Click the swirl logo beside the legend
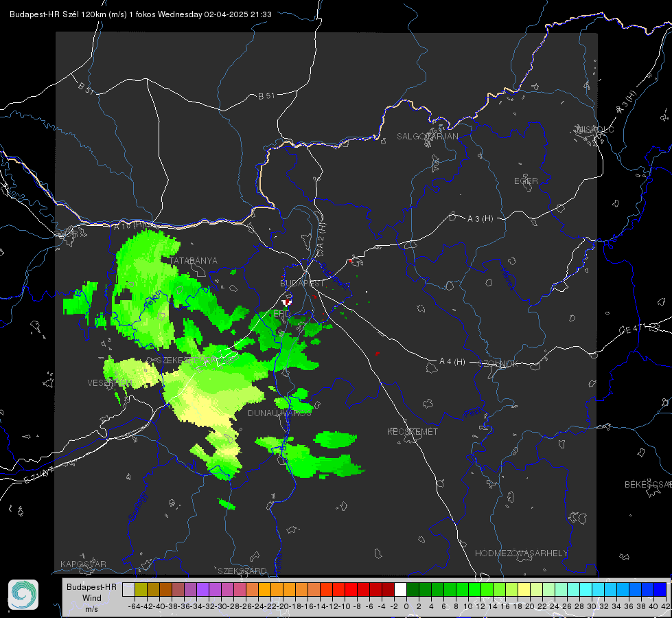 [23, 595]
